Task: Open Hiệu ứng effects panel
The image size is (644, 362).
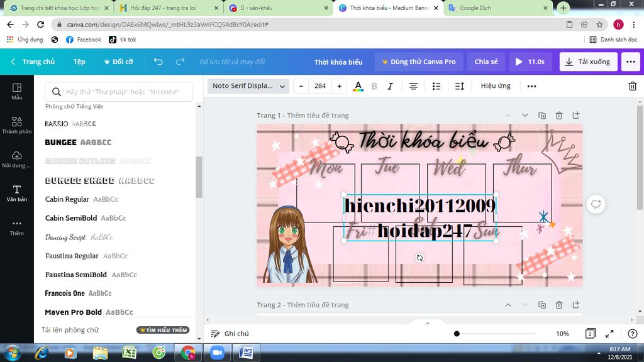Action: (496, 85)
